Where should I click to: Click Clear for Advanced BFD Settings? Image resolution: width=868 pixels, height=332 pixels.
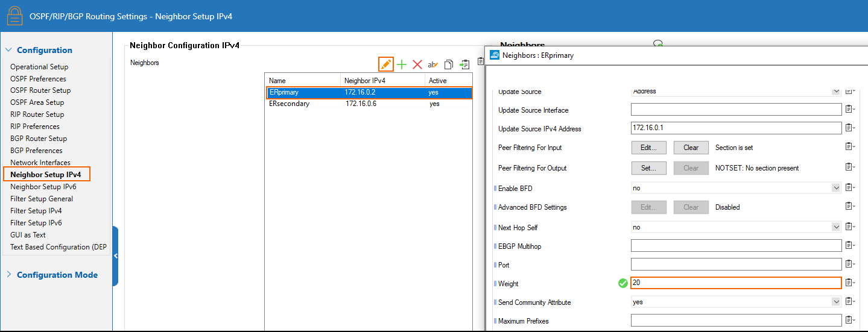point(691,207)
